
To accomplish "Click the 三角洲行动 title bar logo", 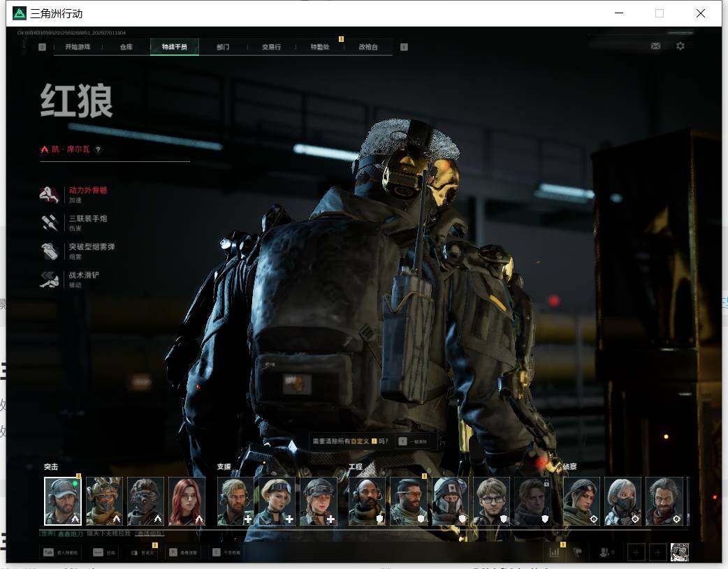I will point(20,13).
